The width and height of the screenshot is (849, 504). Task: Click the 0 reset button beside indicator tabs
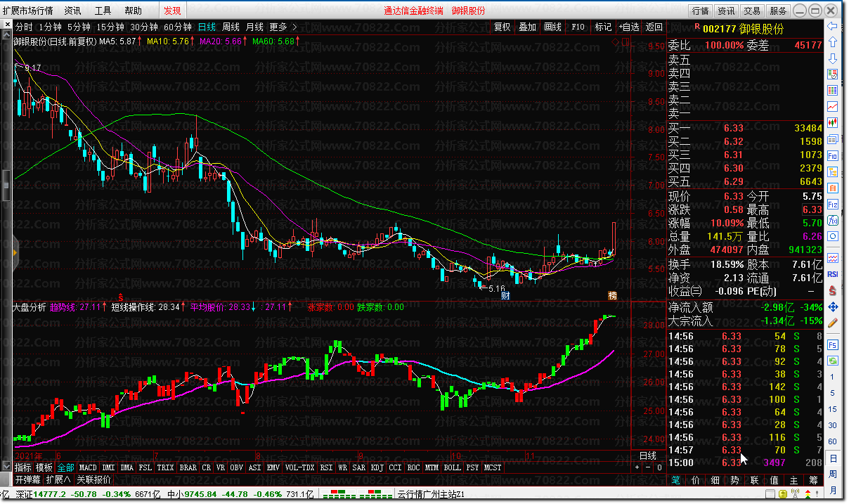tap(659, 467)
